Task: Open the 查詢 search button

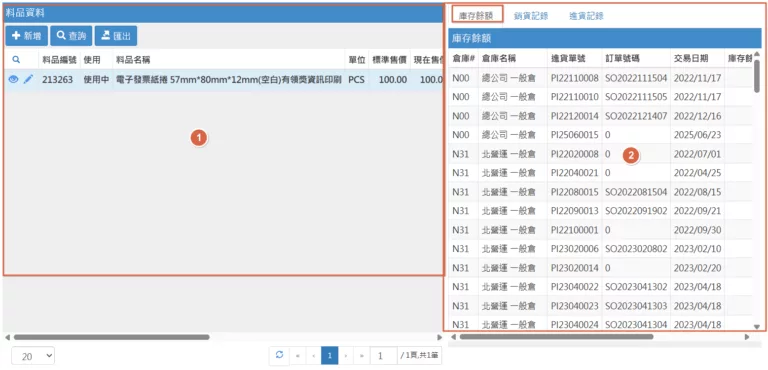Action: tap(71, 36)
